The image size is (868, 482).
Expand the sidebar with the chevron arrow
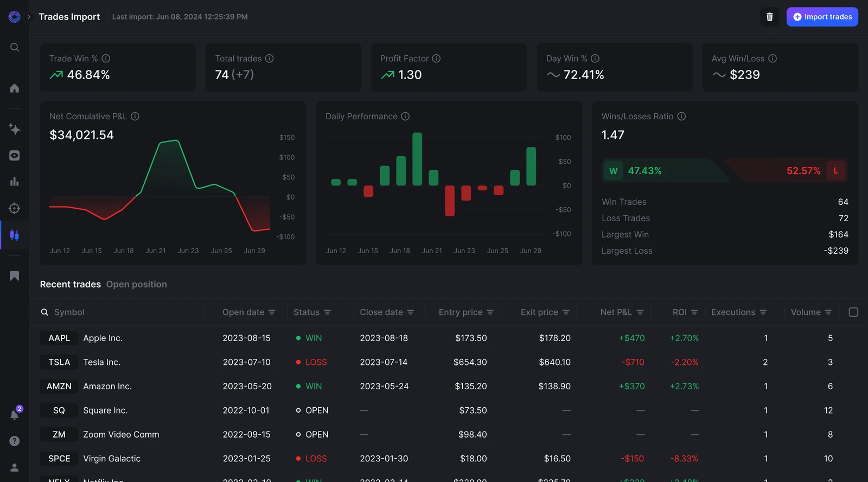[x=29, y=17]
